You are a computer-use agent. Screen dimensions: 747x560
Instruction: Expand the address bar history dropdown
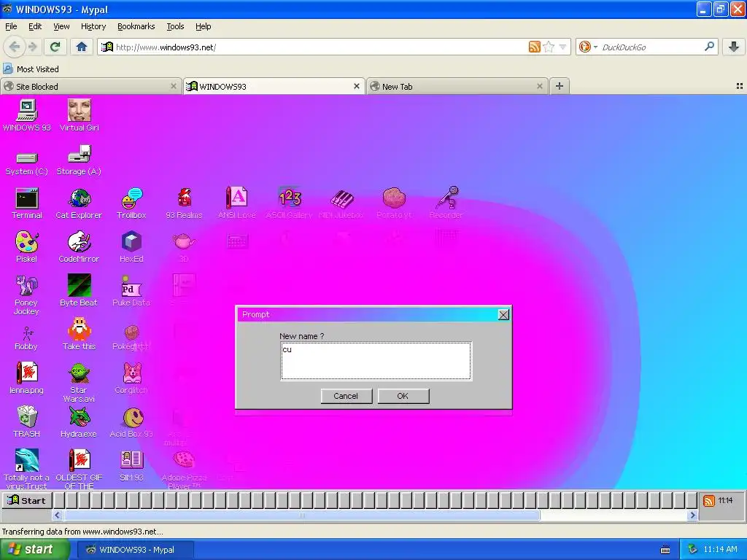[x=562, y=47]
